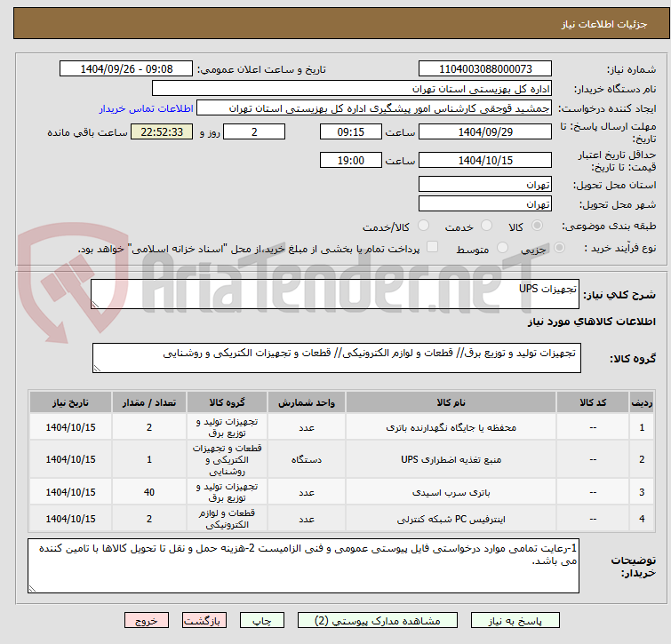Click row محفظه یا جایگاه نگهدارنده باتری
Viewport: 671px width, 644px height.
click(x=342, y=426)
